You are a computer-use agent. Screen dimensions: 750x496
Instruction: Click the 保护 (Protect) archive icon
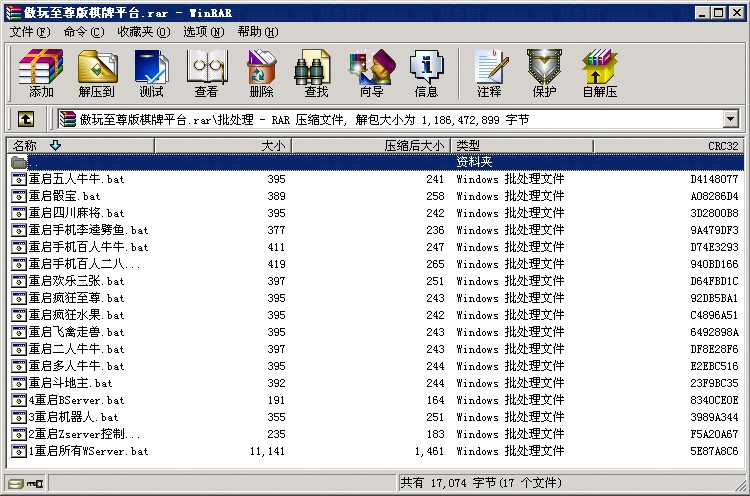point(544,73)
